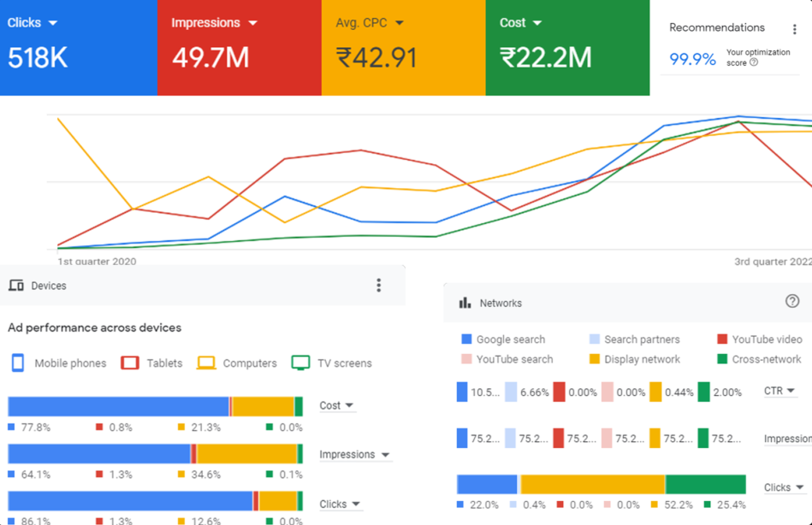
Task: Click the Networks bar-chart icon
Action: point(463,303)
